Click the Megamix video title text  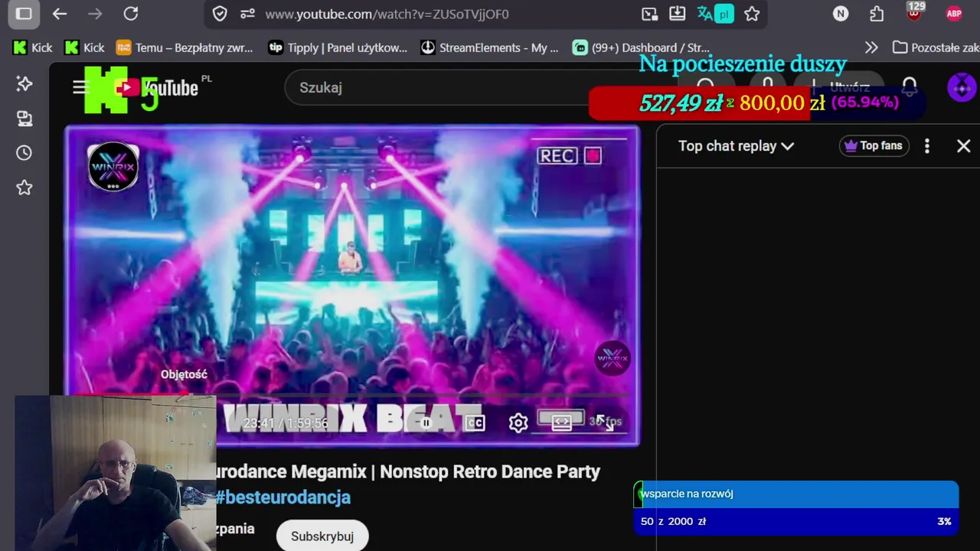pos(408,471)
